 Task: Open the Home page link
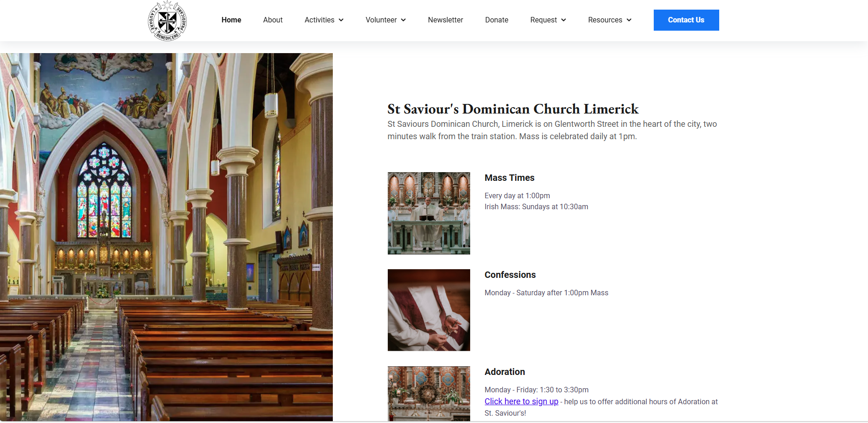pyautogui.click(x=231, y=20)
